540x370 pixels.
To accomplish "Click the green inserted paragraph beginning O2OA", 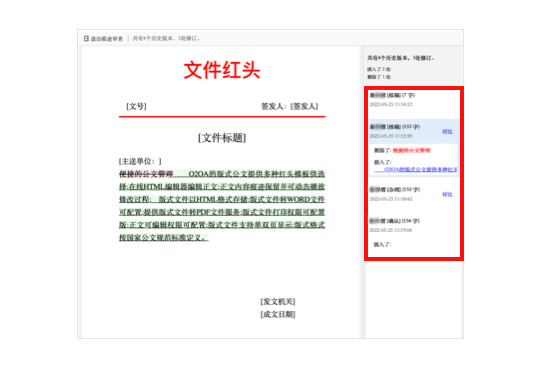I will (x=222, y=206).
